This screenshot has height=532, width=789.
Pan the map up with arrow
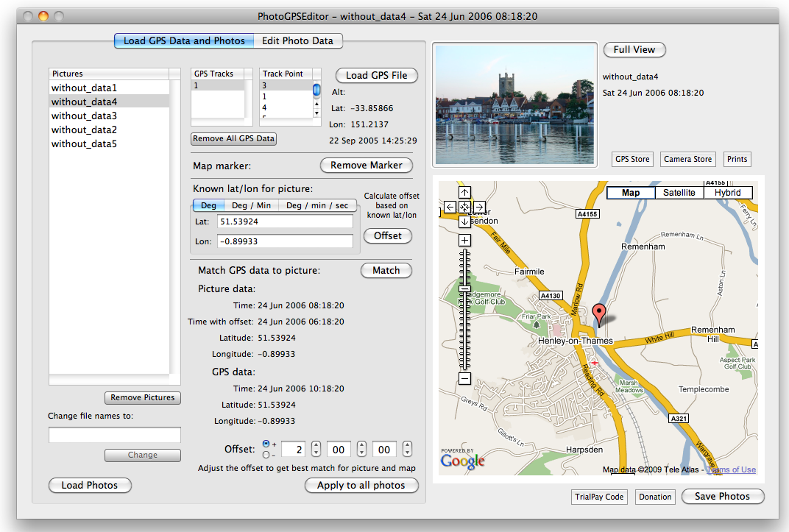(x=464, y=194)
